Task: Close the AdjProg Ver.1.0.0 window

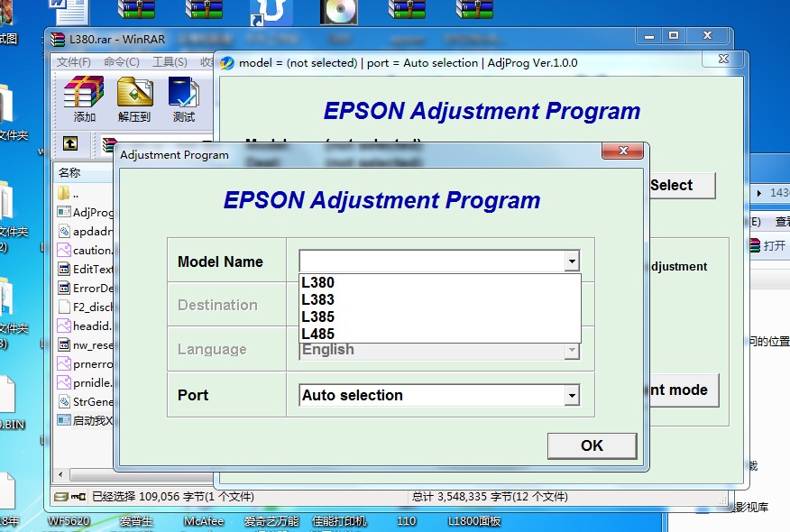Action: click(x=723, y=59)
